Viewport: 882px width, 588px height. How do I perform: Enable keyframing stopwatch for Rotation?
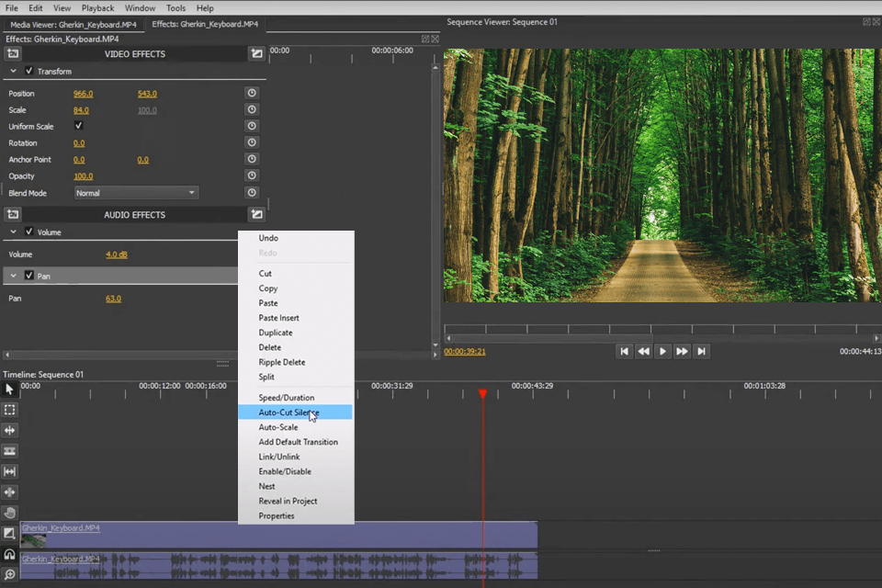[x=252, y=142]
